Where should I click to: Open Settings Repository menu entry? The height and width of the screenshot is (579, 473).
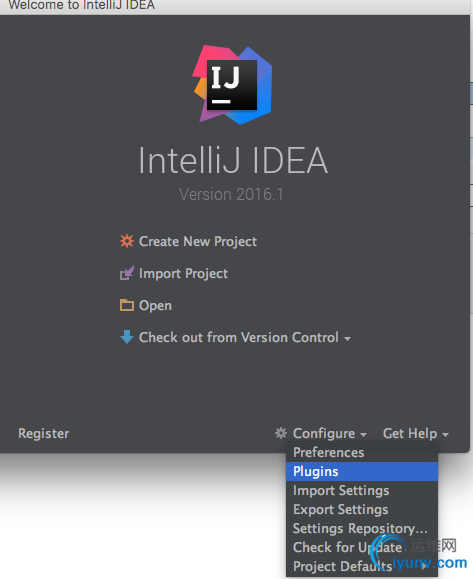click(x=362, y=528)
